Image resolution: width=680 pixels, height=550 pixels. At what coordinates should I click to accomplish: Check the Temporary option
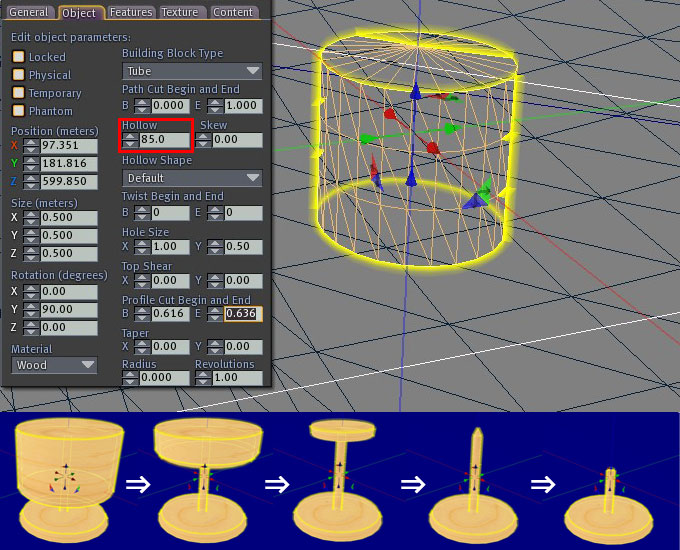[18, 93]
